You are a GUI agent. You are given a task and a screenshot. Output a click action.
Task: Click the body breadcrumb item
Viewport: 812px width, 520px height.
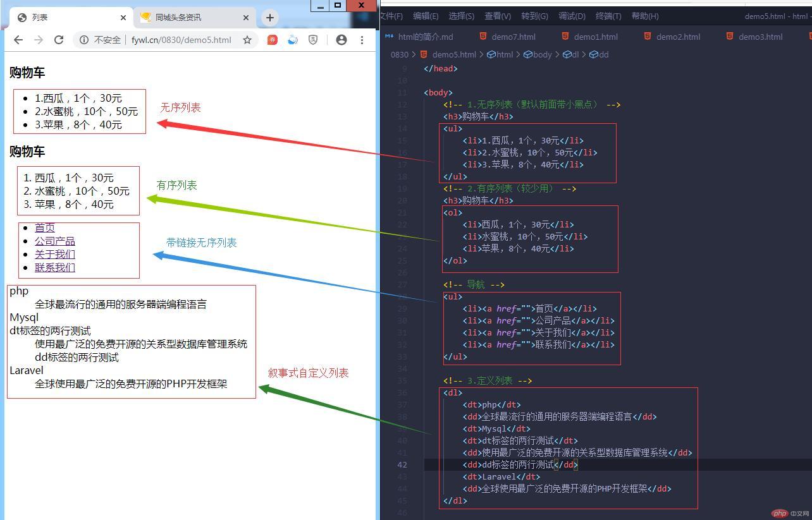(x=538, y=55)
